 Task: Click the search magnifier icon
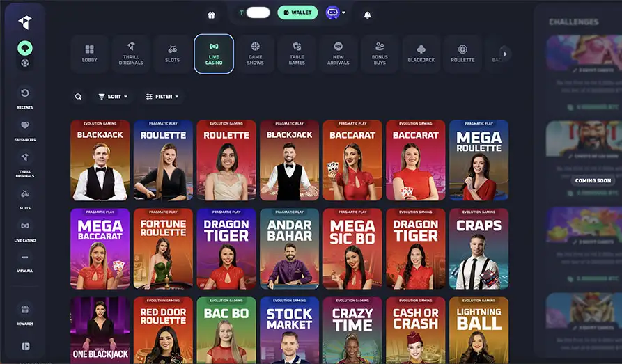point(78,96)
